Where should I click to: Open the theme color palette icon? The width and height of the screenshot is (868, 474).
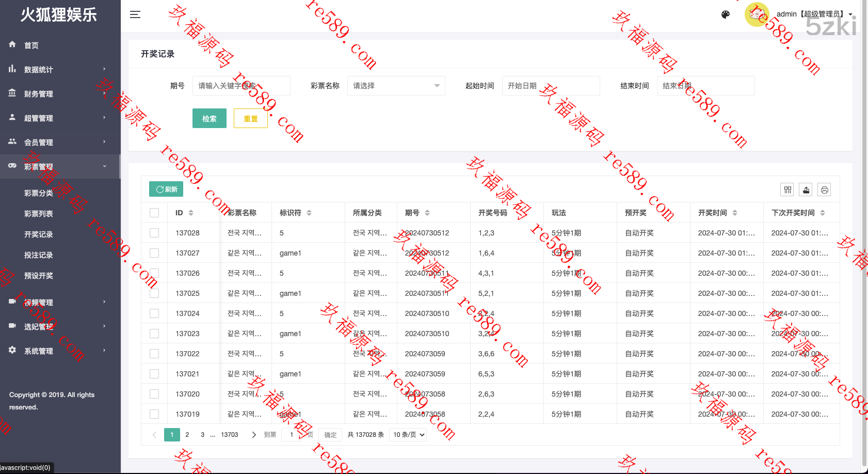coord(726,14)
